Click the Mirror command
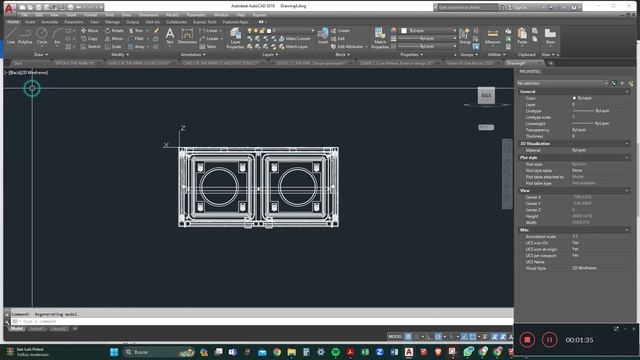 (x=114, y=39)
